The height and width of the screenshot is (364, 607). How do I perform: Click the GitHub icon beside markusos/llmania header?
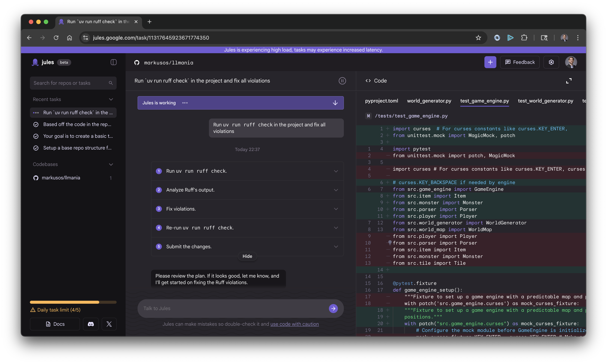click(x=137, y=63)
